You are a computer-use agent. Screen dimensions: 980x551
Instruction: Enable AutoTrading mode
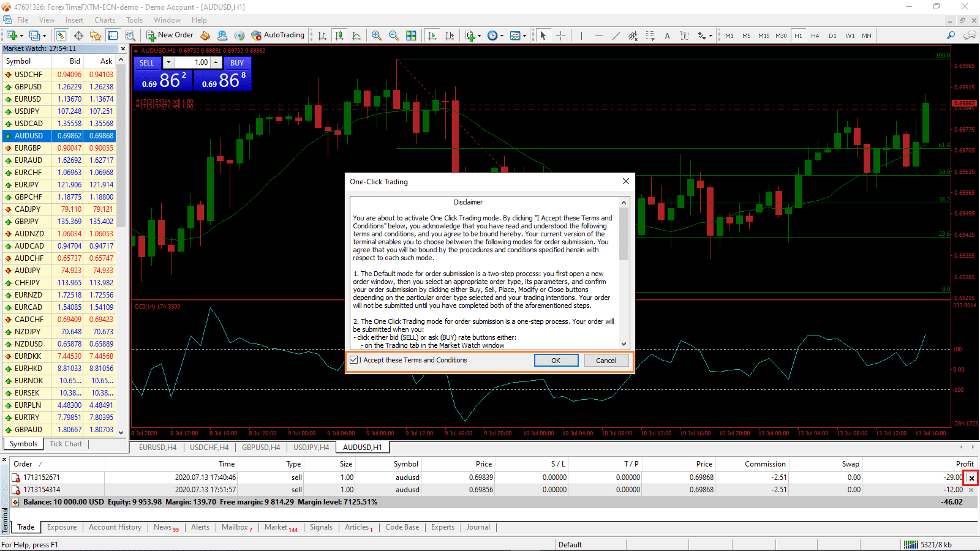point(278,35)
